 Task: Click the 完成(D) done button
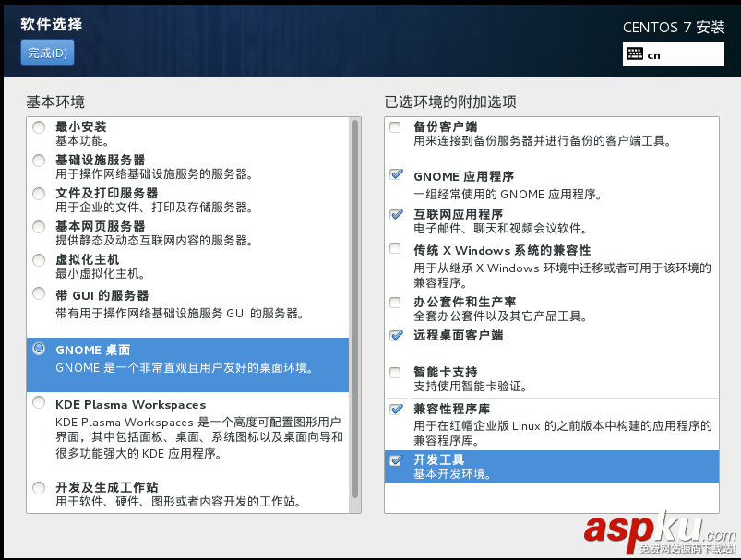tap(47, 53)
